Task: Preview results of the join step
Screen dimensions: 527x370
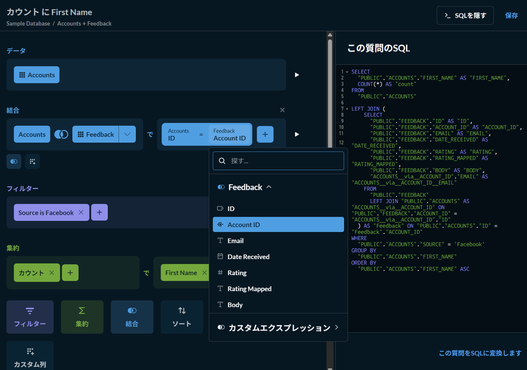Action: pyautogui.click(x=296, y=134)
